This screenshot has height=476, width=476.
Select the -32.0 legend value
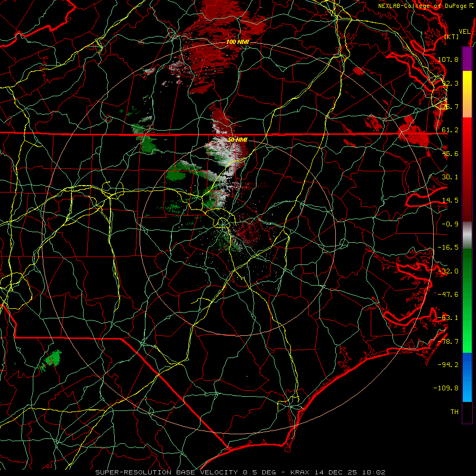point(448,271)
